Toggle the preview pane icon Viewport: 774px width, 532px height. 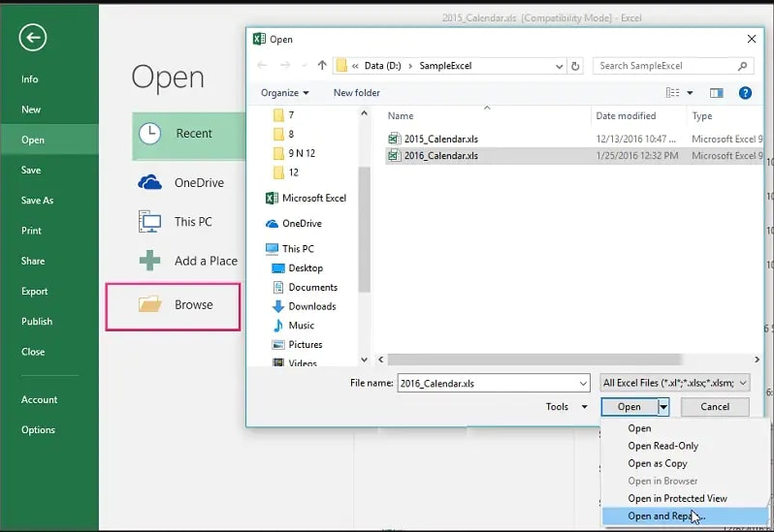coord(717,93)
